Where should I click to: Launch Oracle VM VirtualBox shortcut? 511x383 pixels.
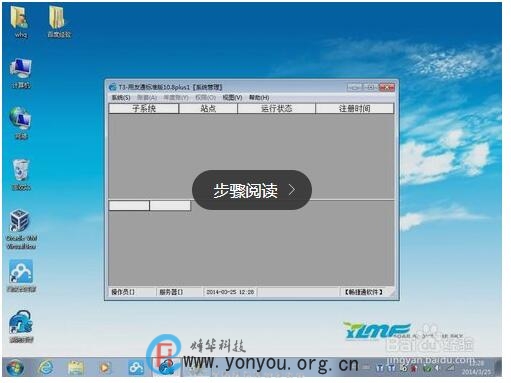tap(21, 229)
